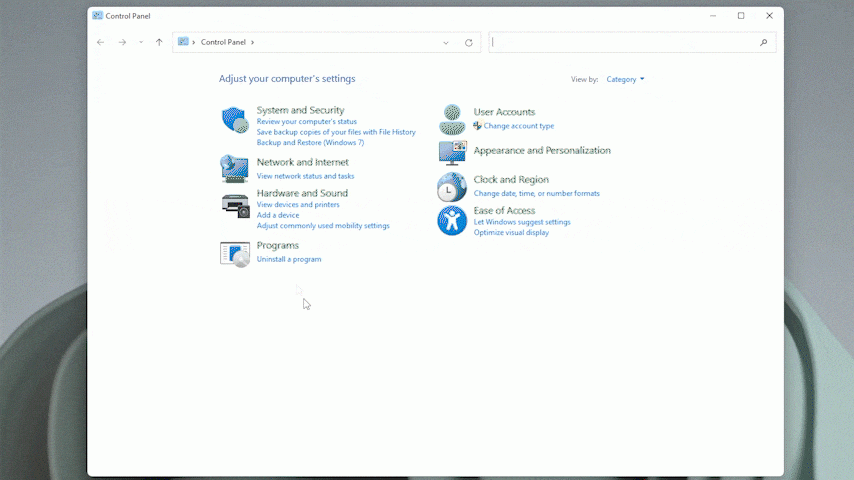Click Uninstall a program link
854x480 pixels.
[289, 259]
